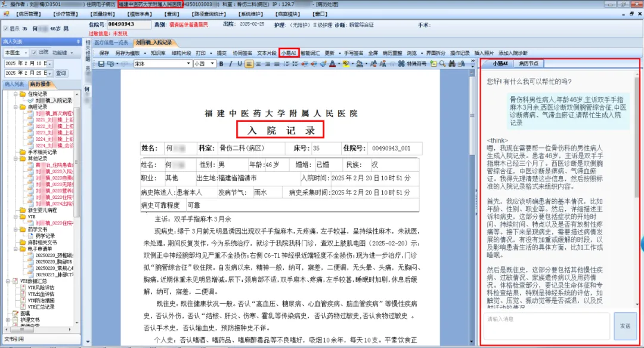This screenshot has width=644, height=348.
Task: Toggle underline text formatting
Action: tap(240, 64)
